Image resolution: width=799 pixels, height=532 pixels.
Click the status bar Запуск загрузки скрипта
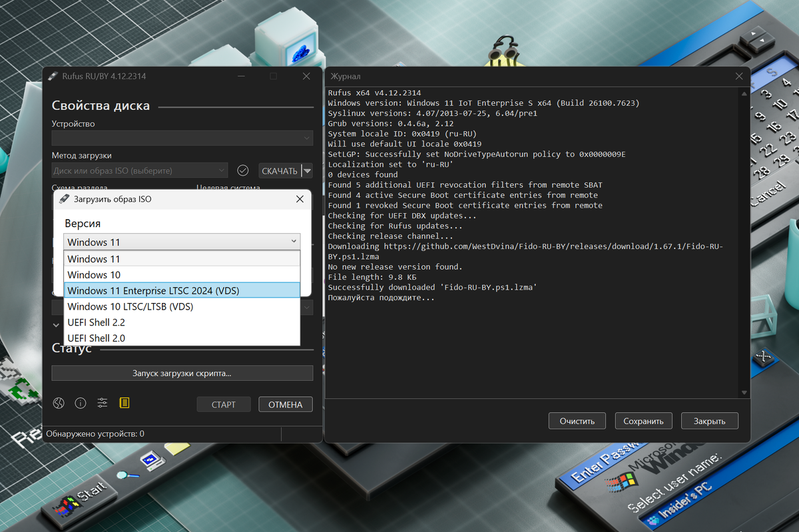(182, 373)
